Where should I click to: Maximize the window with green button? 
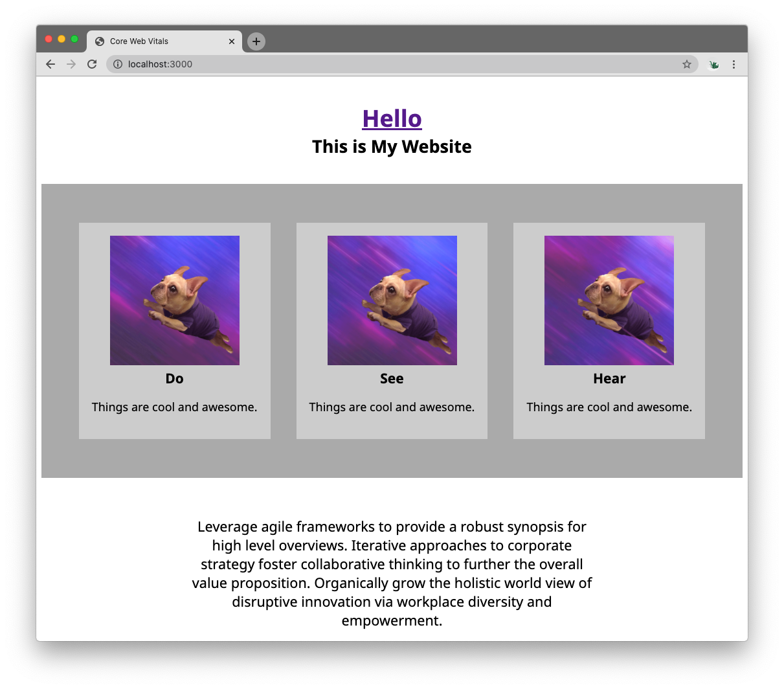pyautogui.click(x=74, y=39)
